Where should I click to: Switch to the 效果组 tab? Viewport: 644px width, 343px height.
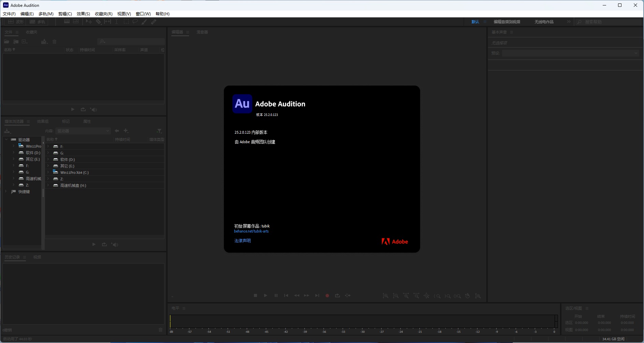pos(43,121)
